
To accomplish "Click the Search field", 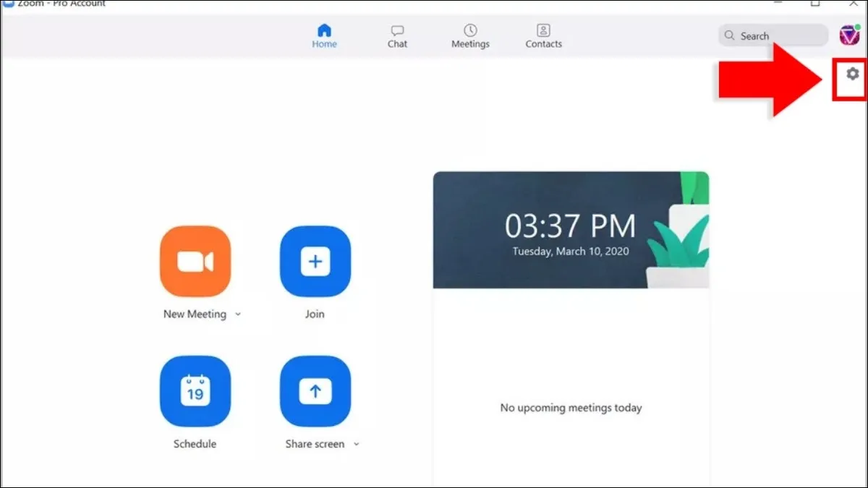I will [x=773, y=35].
